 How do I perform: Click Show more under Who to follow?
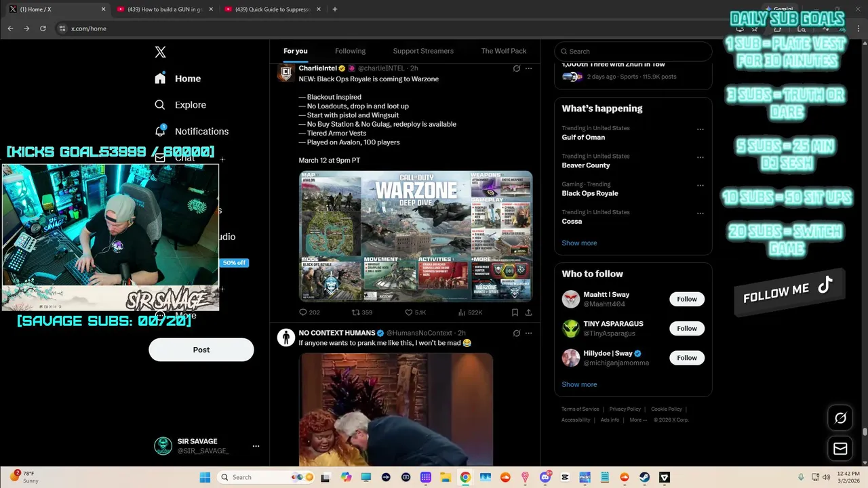(x=579, y=384)
